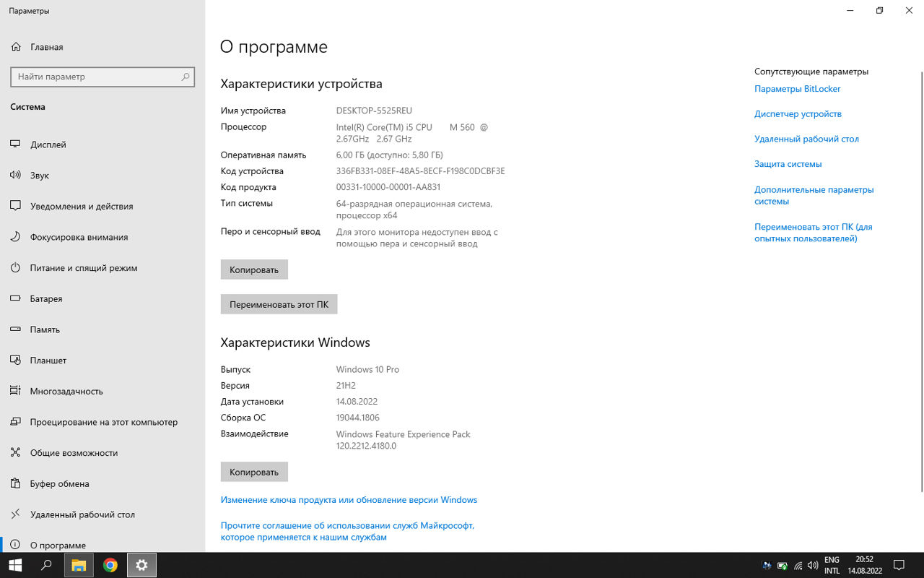Open the Wi-Fi network tray icon

[798, 566]
